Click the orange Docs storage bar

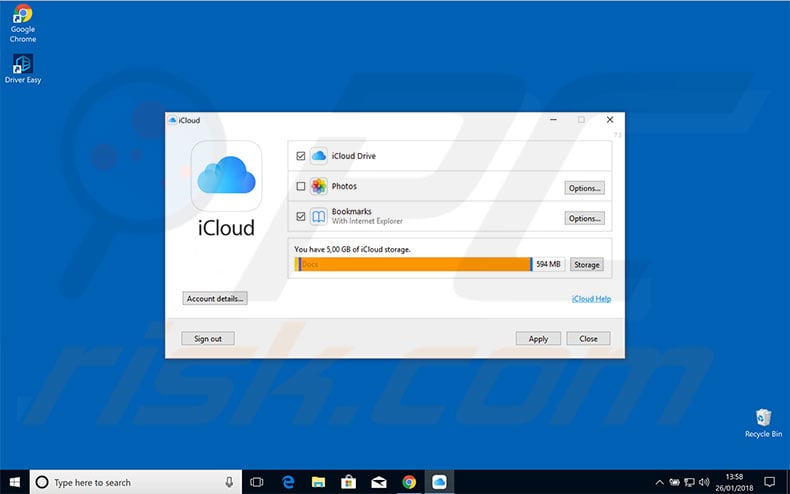click(416, 264)
